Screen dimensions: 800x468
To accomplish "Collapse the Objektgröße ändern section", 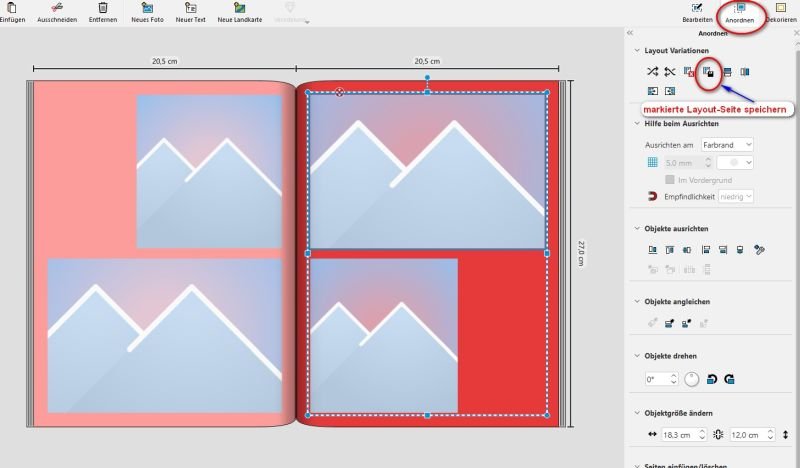I will tap(637, 413).
